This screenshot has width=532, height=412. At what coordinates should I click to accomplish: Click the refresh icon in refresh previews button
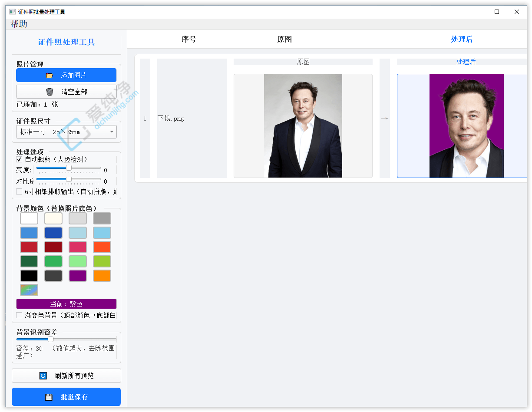pos(43,376)
